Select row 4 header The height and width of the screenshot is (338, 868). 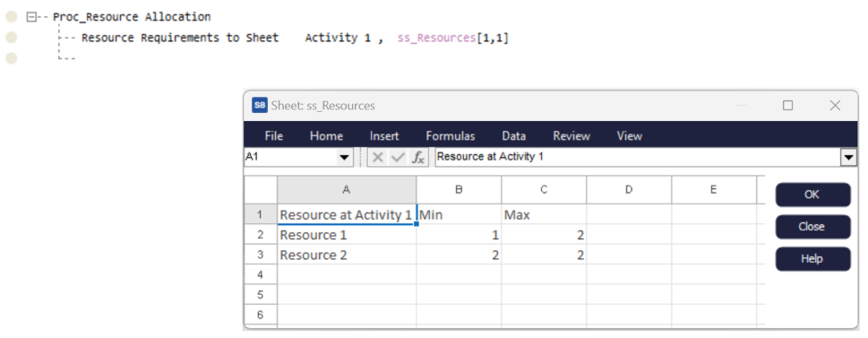point(261,275)
